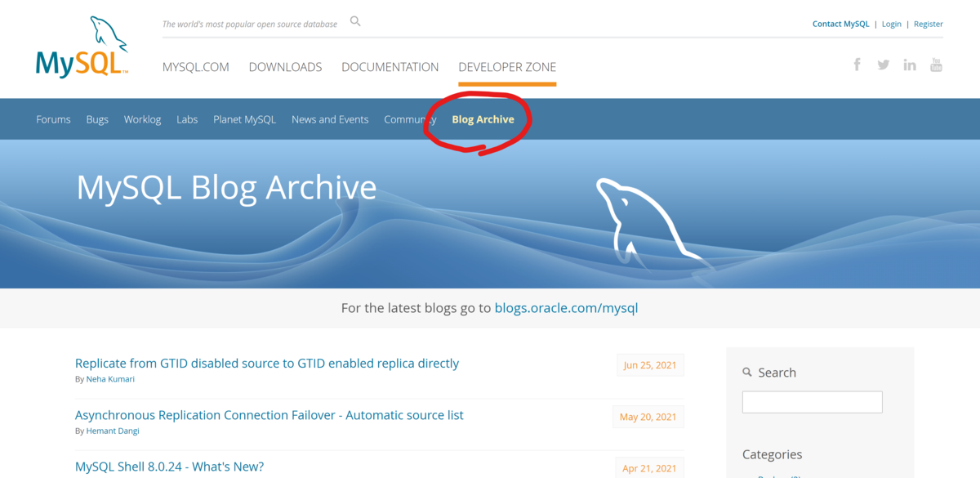
Task: Click the Jun 25, 2021 date badge
Action: click(650, 365)
